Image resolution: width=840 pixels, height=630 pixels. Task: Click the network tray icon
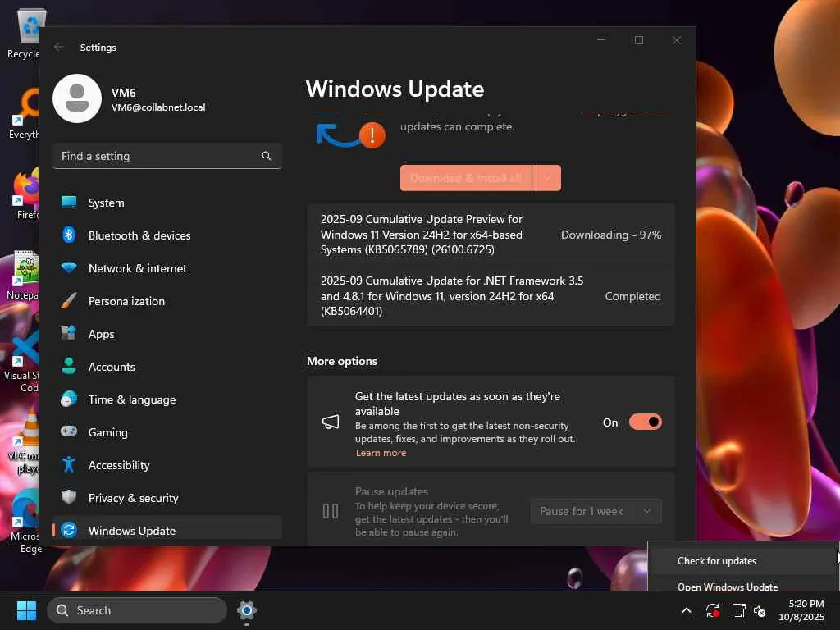[x=738, y=610]
